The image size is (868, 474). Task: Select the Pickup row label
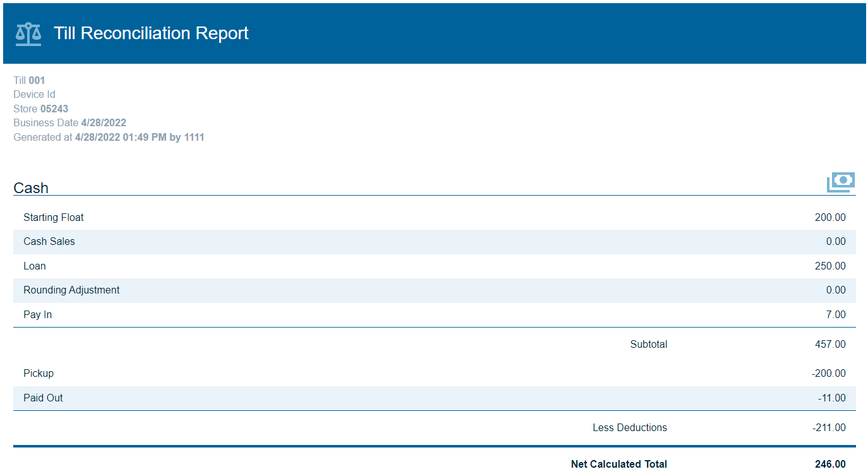(39, 374)
